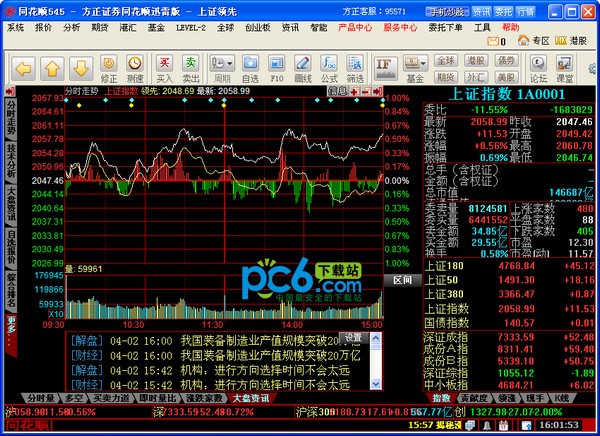Switch to the 贡献度 tab
Image resolution: width=600 pixels, height=436 pixels.
click(x=473, y=398)
